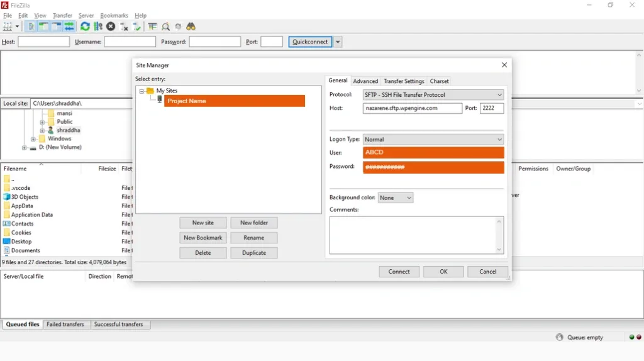Expand the Windows folder node
The height and width of the screenshot is (361, 644).
pyautogui.click(x=33, y=139)
